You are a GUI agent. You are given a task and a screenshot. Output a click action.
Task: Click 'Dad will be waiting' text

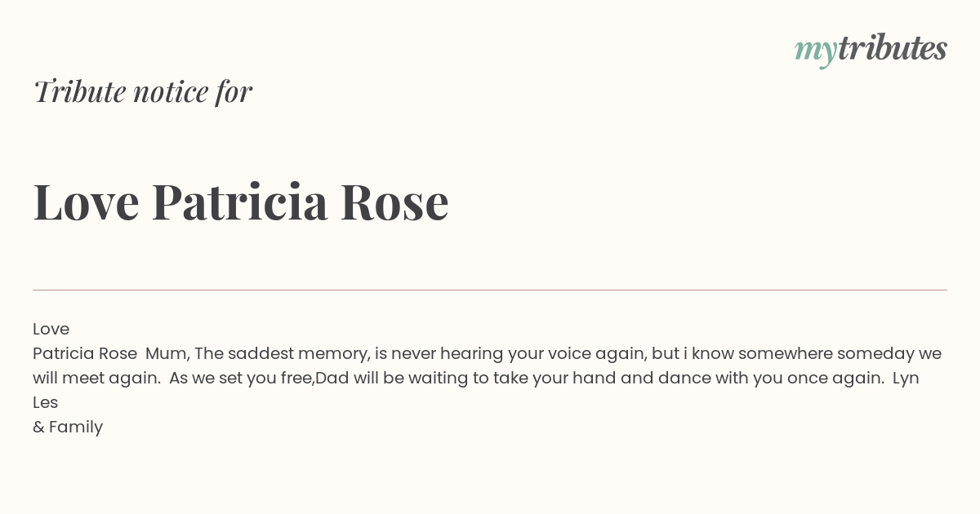pyautogui.click(x=395, y=379)
